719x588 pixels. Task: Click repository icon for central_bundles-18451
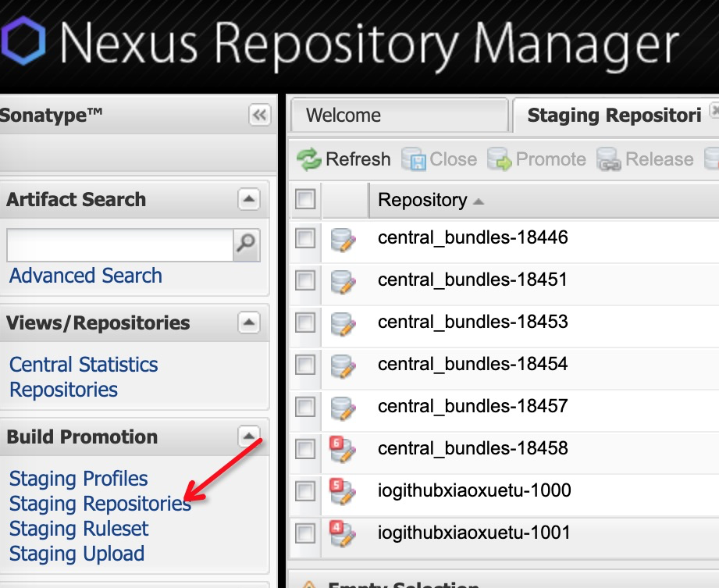click(343, 281)
